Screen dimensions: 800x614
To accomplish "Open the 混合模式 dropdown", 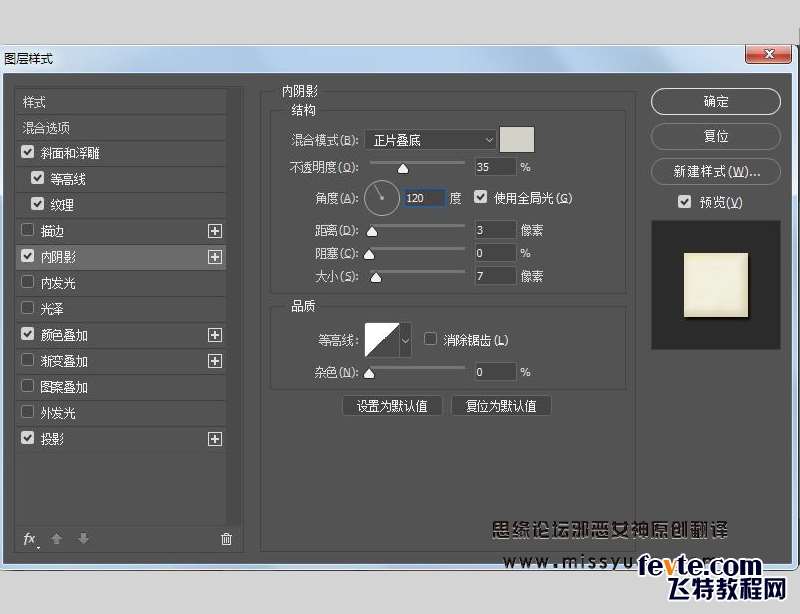I will [430, 140].
